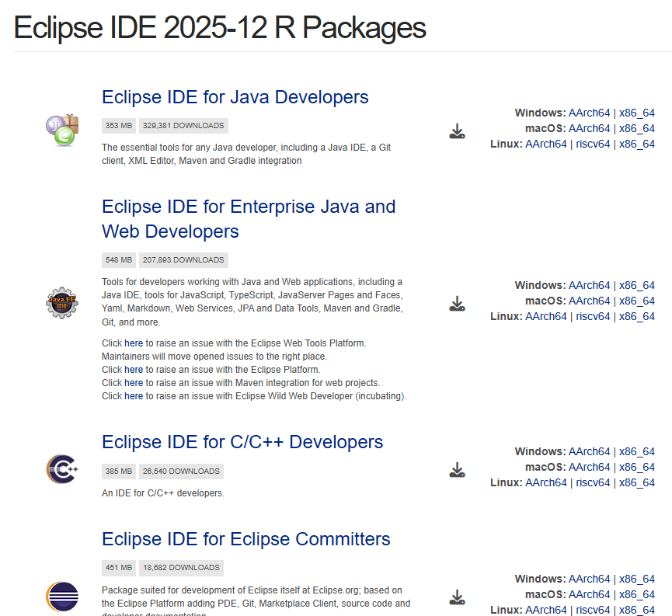
Task: Download Enterprise Java Windows x86_64
Action: pyautogui.click(x=637, y=285)
